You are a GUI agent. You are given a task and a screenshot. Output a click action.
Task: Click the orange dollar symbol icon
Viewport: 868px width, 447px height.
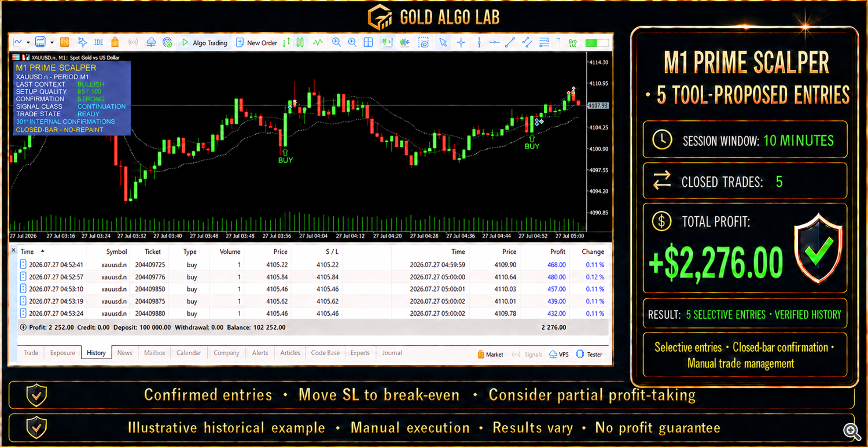(x=64, y=42)
